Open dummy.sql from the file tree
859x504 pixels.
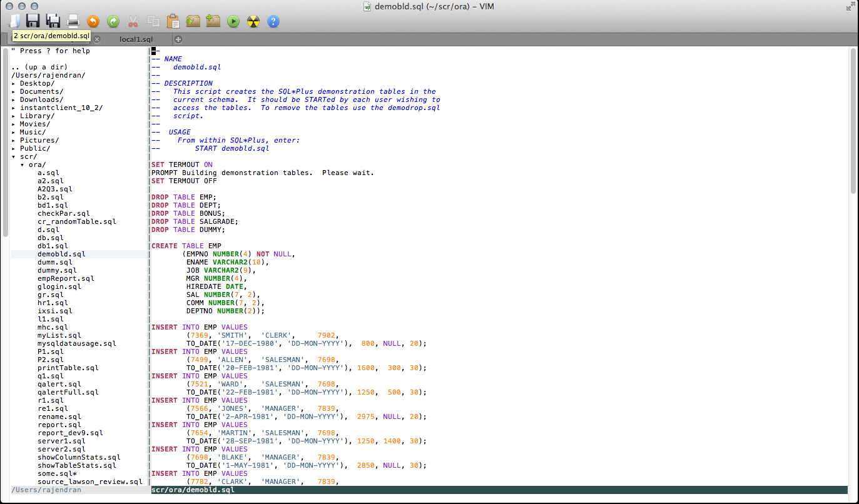click(57, 270)
